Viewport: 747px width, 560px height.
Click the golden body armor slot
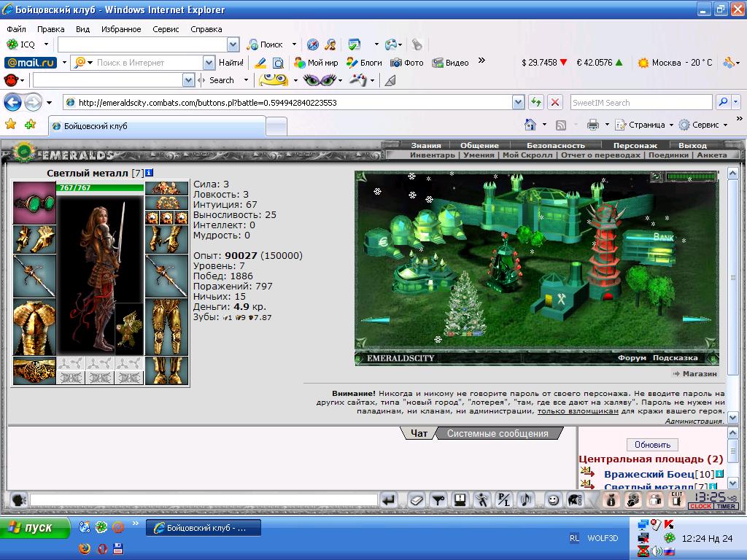click(34, 327)
